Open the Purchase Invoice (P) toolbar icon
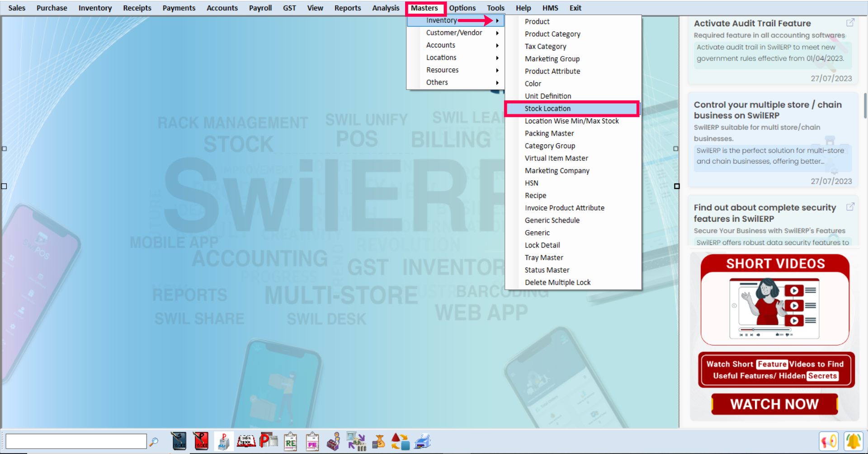This screenshot has width=868, height=454. point(201,441)
